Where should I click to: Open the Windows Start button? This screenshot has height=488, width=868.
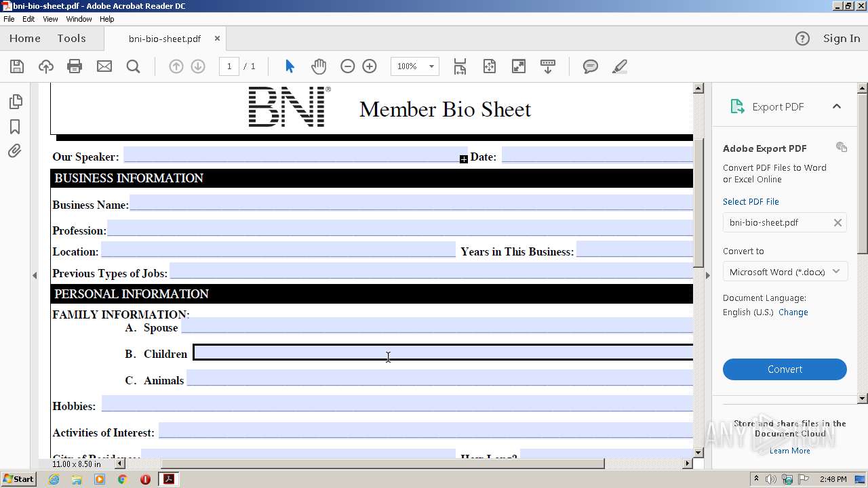pyautogui.click(x=18, y=479)
